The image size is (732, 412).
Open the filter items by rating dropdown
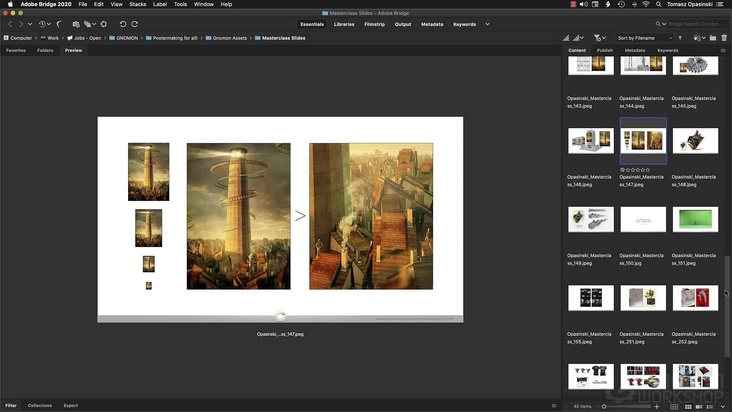[600, 38]
